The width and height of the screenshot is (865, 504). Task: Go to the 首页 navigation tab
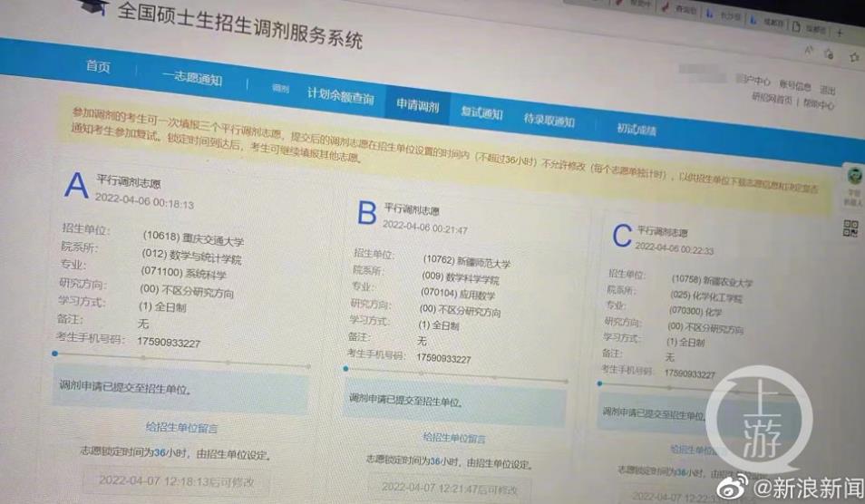(98, 68)
